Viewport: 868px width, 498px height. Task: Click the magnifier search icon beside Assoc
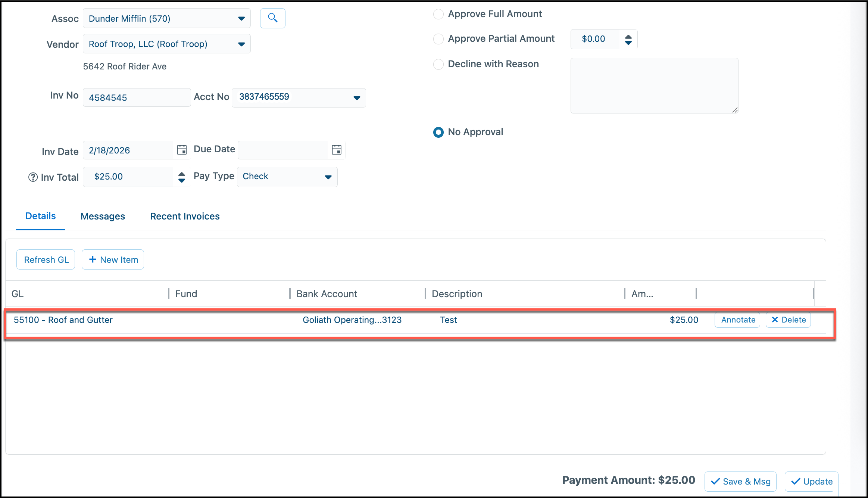[272, 18]
